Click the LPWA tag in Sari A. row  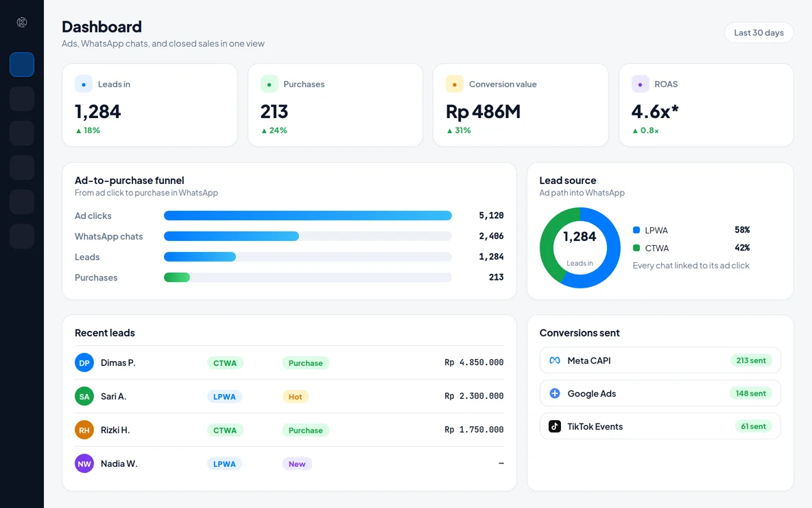coord(224,397)
